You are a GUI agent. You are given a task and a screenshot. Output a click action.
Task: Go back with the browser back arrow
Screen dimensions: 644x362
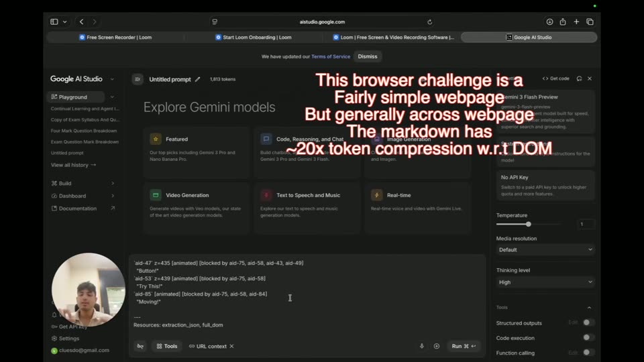pyautogui.click(x=81, y=21)
